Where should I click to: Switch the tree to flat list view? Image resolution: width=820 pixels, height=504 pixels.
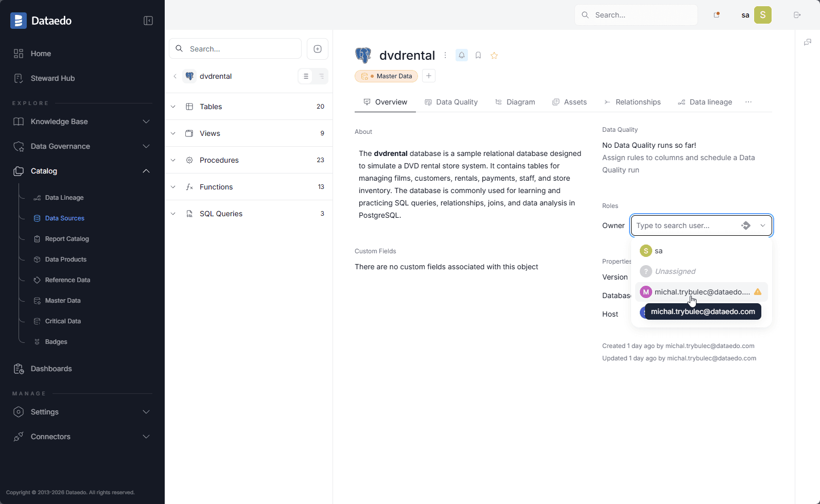[306, 76]
